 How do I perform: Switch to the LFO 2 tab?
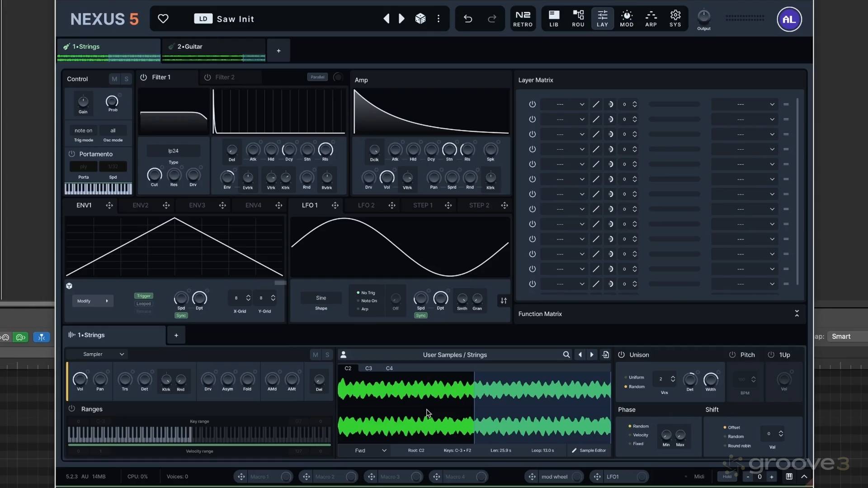(x=366, y=205)
